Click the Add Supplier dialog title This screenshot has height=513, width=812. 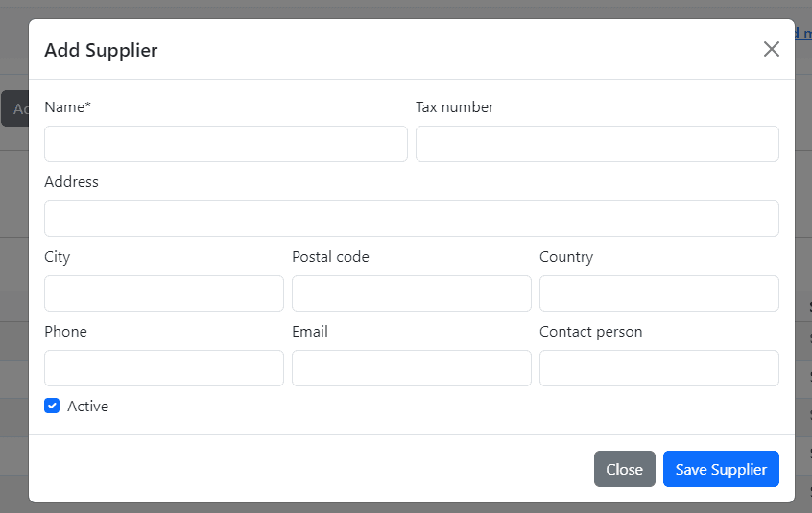pos(101,50)
